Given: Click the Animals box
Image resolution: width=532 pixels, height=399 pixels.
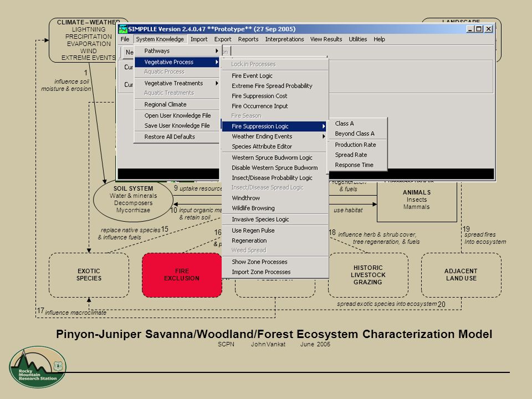Looking at the screenshot, I should pyautogui.click(x=417, y=201).
